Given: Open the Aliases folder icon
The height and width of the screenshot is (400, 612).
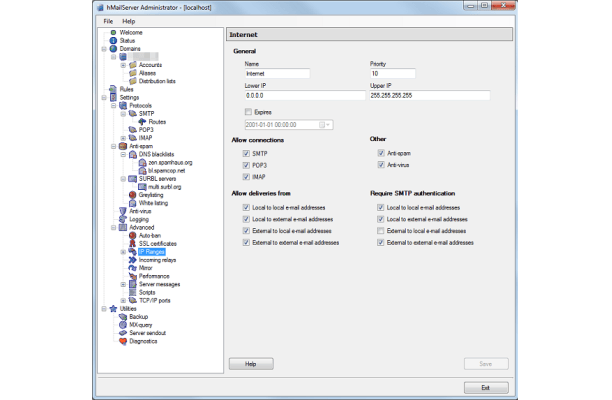Looking at the screenshot, I should [133, 73].
